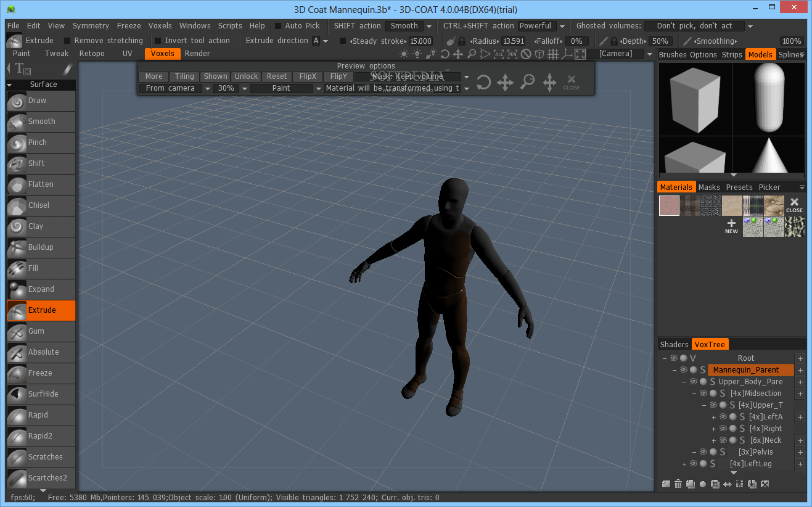Select the Draw sculpt tool

tap(41, 101)
